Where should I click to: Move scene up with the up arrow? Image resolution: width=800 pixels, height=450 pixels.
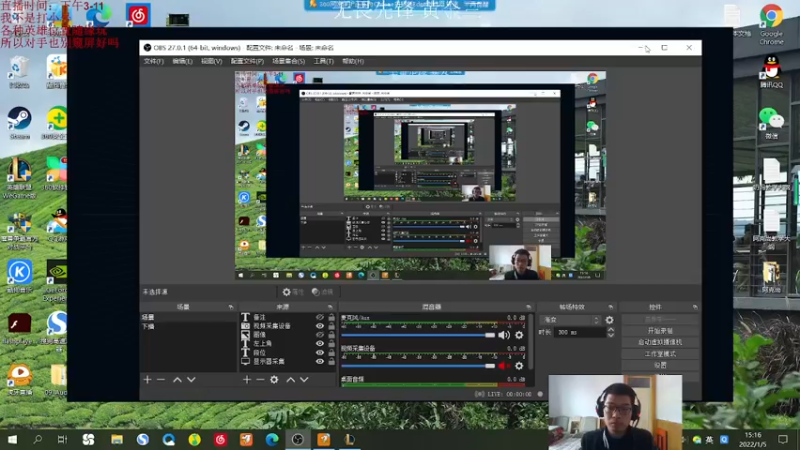click(177, 380)
